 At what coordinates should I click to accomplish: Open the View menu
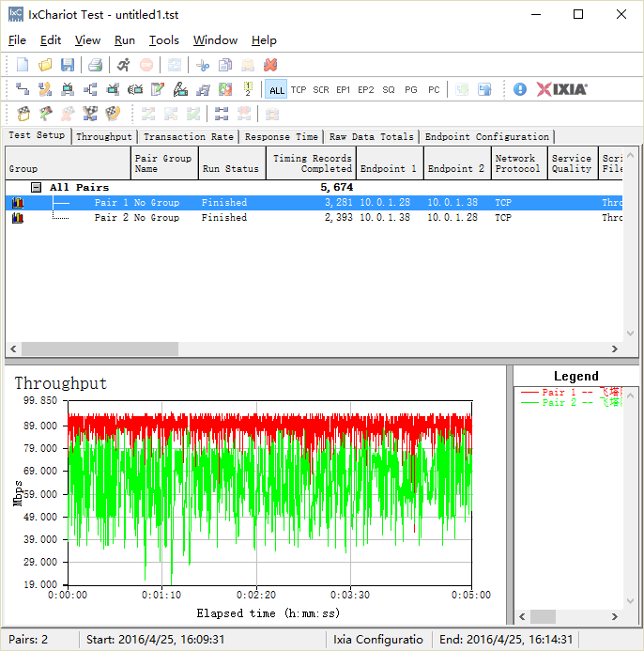[87, 40]
